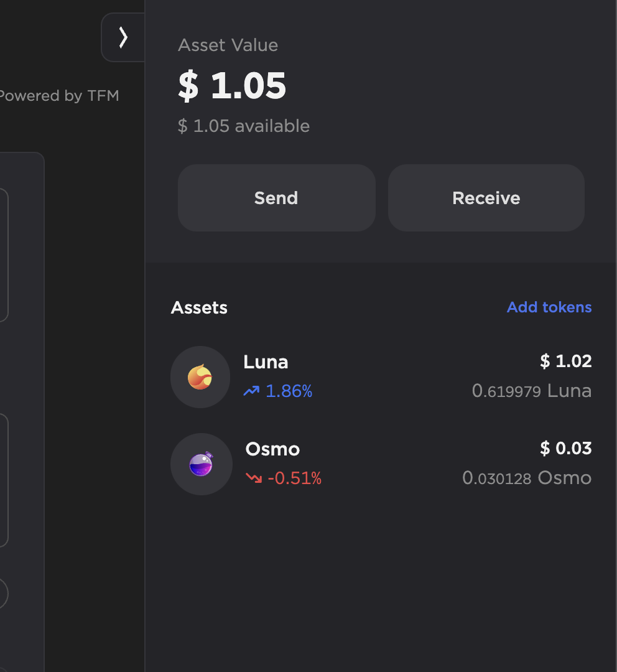This screenshot has height=672, width=617.
Task: Click Luna's 1.86% price change
Action: [289, 391]
